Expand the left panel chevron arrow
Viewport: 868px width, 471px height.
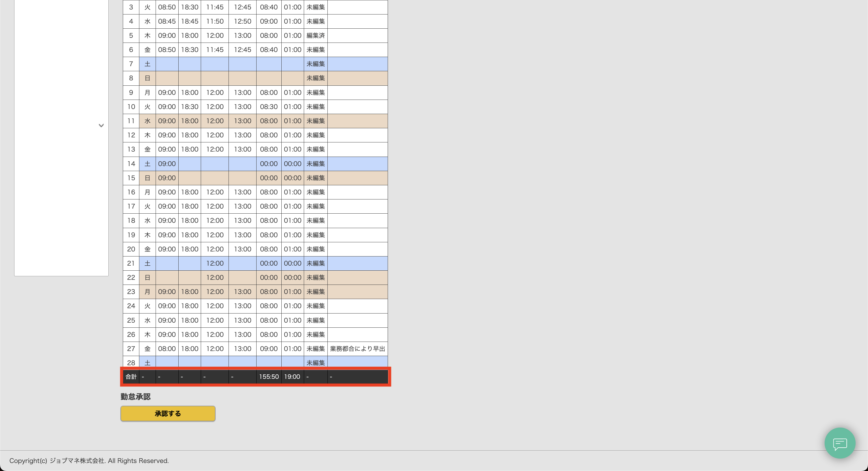tap(101, 125)
